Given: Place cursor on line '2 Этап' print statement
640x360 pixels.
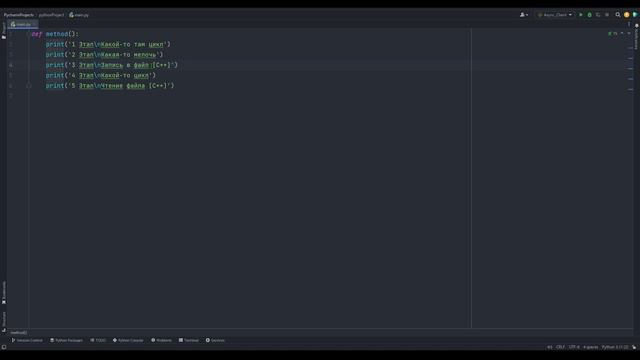Looking at the screenshot, I should pos(104,54).
